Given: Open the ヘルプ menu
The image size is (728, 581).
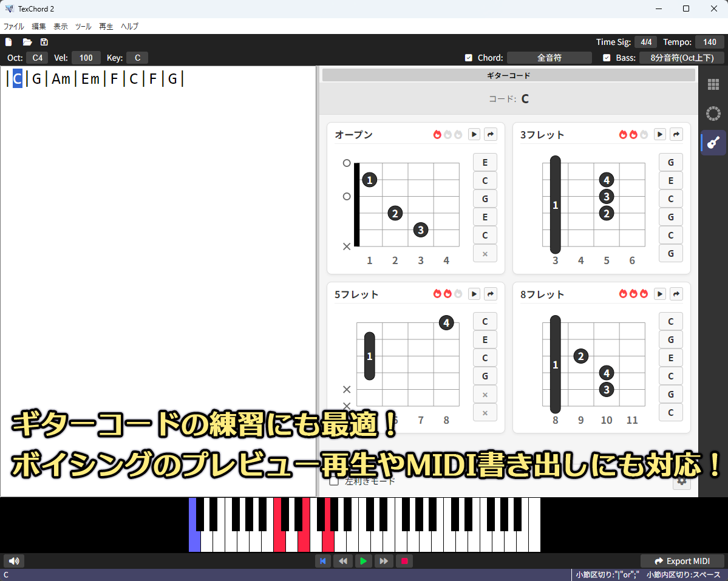Looking at the screenshot, I should [x=129, y=27].
